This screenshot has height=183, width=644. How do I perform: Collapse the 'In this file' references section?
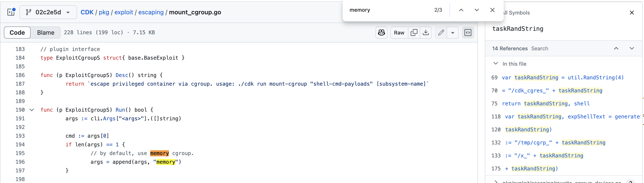coord(495,64)
